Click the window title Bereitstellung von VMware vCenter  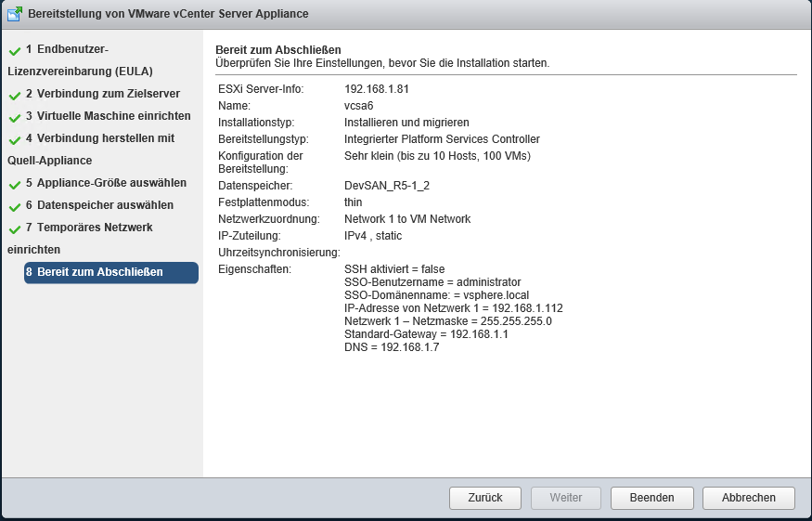pos(168,14)
